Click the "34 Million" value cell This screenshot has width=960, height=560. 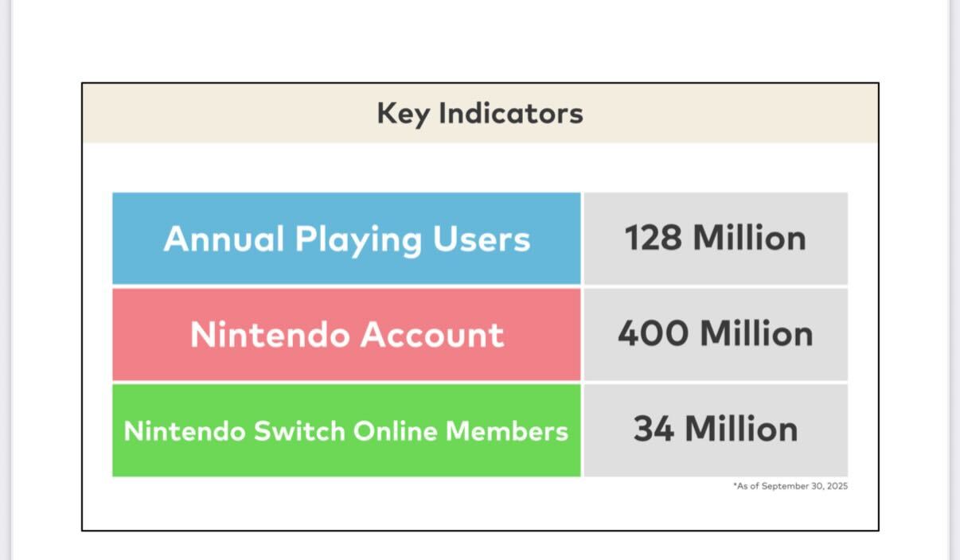[715, 430]
